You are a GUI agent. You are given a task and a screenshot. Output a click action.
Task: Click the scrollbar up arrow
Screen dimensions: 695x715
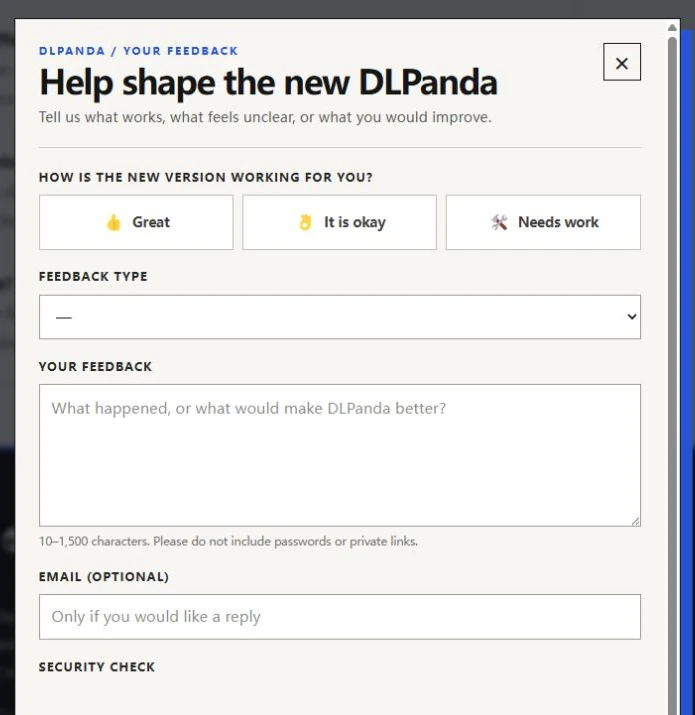tap(672, 27)
